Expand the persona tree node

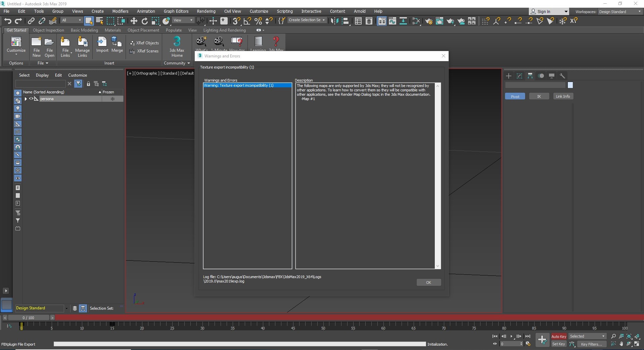click(x=26, y=99)
